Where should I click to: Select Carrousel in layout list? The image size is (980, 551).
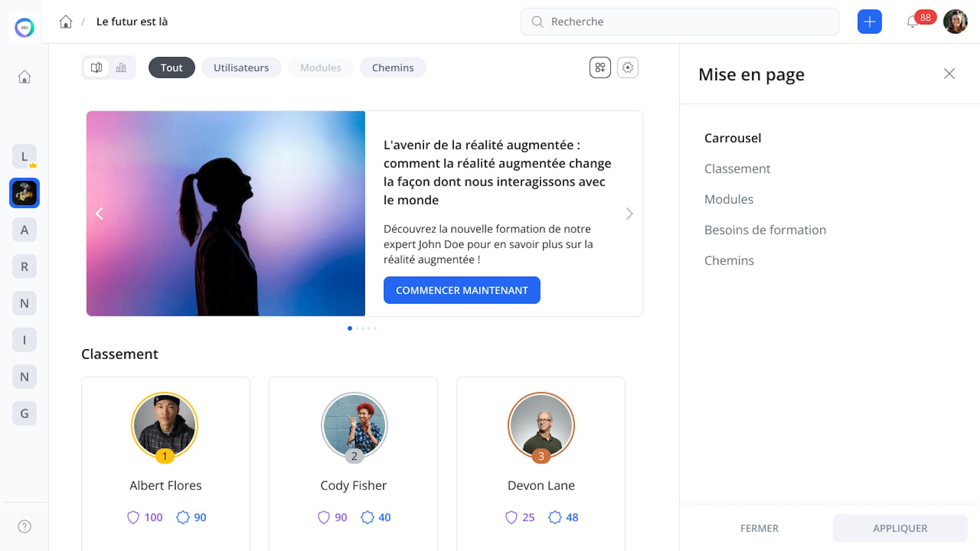732,138
